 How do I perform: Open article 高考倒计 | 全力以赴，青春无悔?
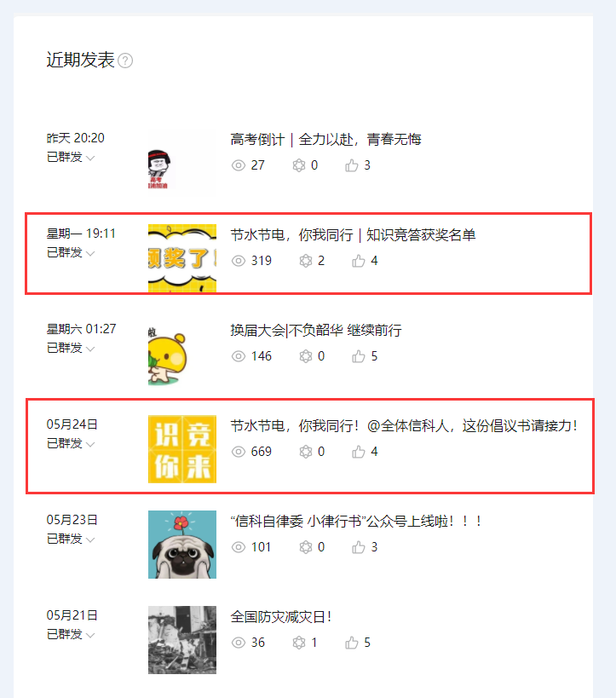325,139
